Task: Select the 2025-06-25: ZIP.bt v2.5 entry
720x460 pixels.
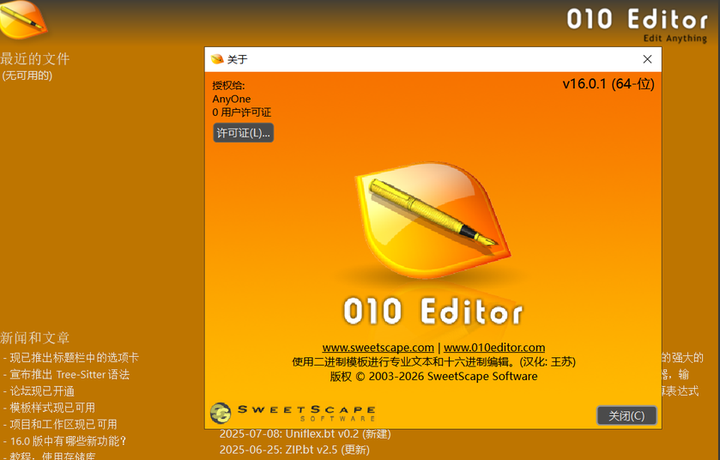Action: [x=294, y=449]
